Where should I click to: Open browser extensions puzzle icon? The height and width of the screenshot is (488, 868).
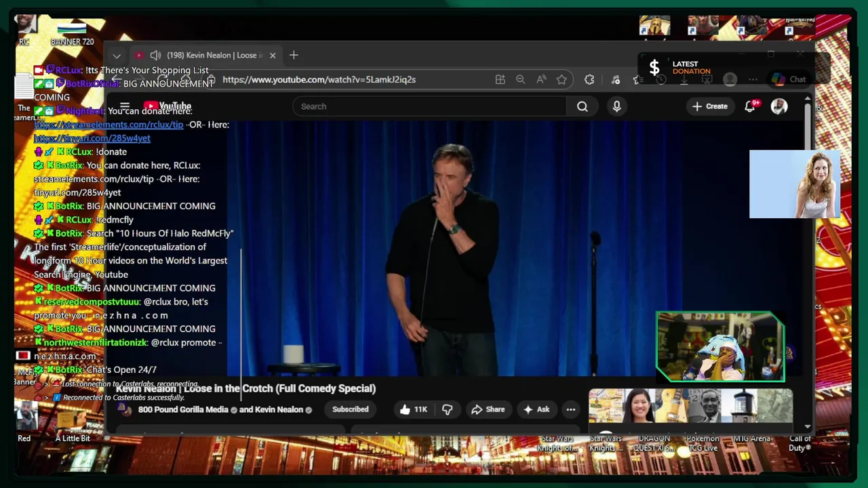[589, 79]
